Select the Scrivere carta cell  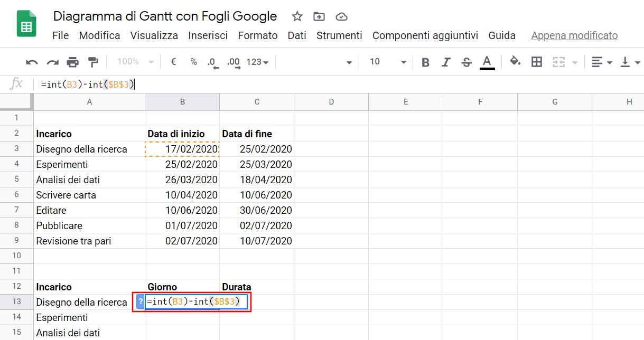point(89,195)
